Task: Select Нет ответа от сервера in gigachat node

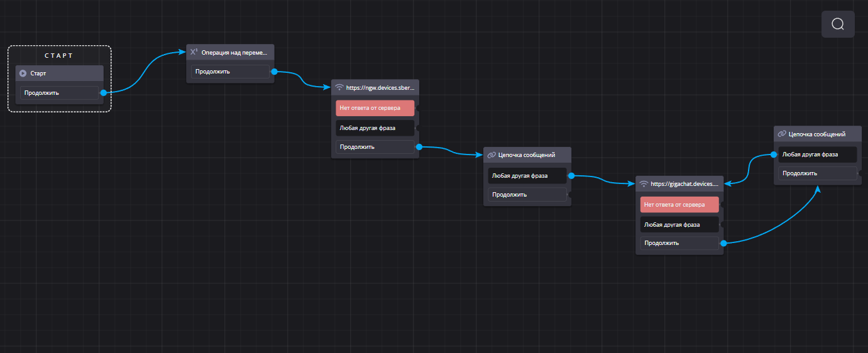Action: pos(679,205)
